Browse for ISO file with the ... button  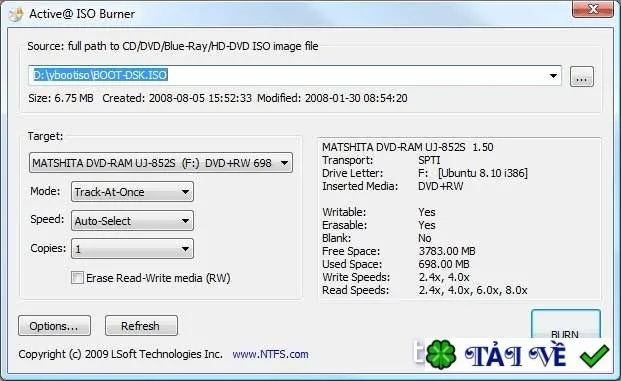click(x=581, y=76)
